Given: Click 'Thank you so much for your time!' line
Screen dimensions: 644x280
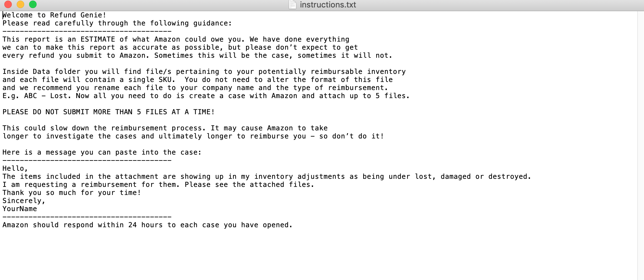Looking at the screenshot, I should click(x=72, y=193).
